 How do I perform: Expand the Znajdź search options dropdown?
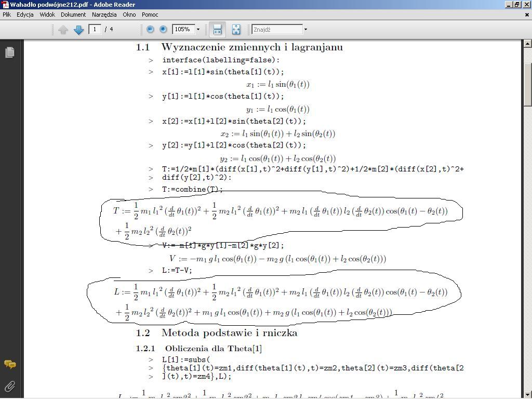point(305,30)
